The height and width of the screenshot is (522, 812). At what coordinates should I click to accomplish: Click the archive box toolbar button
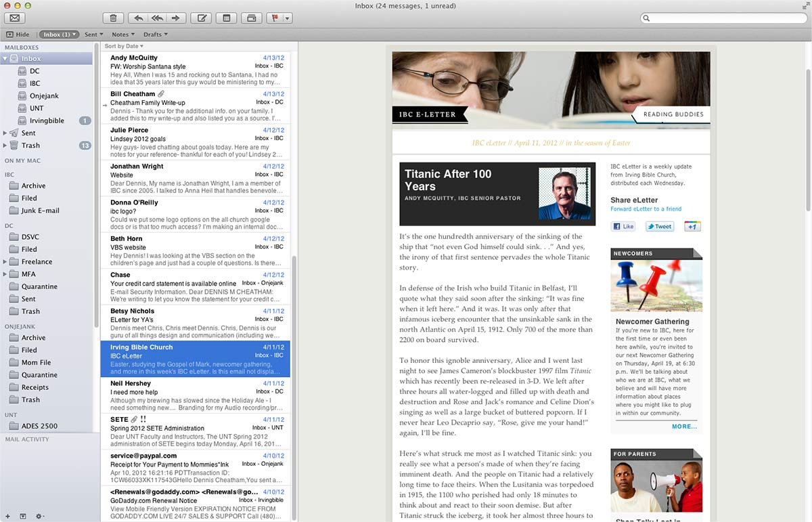click(x=251, y=18)
